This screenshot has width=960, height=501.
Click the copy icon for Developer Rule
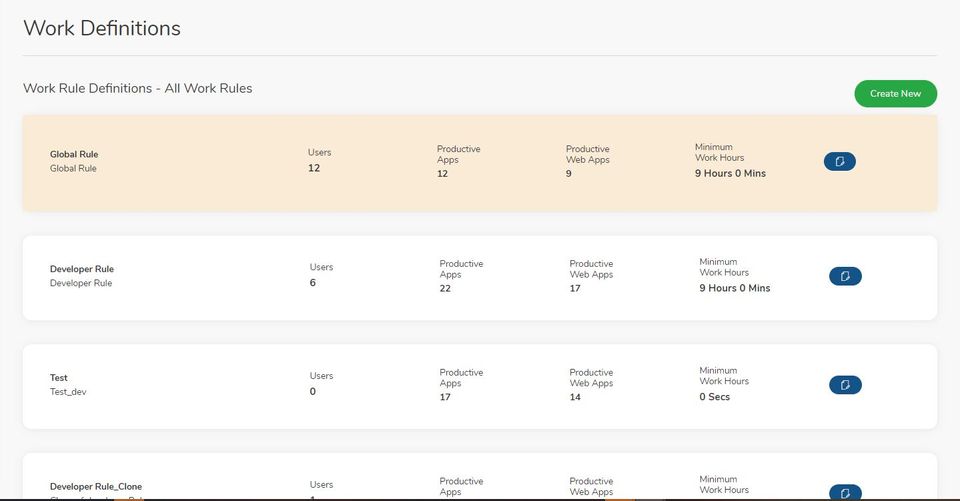pos(845,276)
